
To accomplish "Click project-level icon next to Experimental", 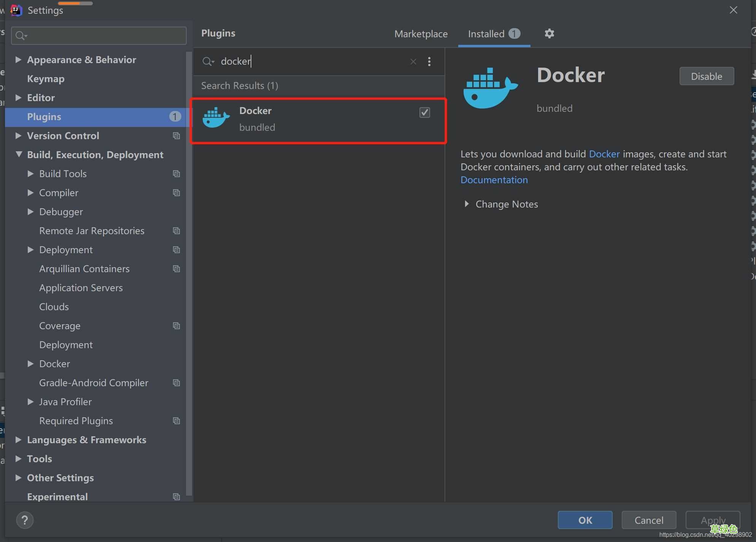I will [176, 497].
